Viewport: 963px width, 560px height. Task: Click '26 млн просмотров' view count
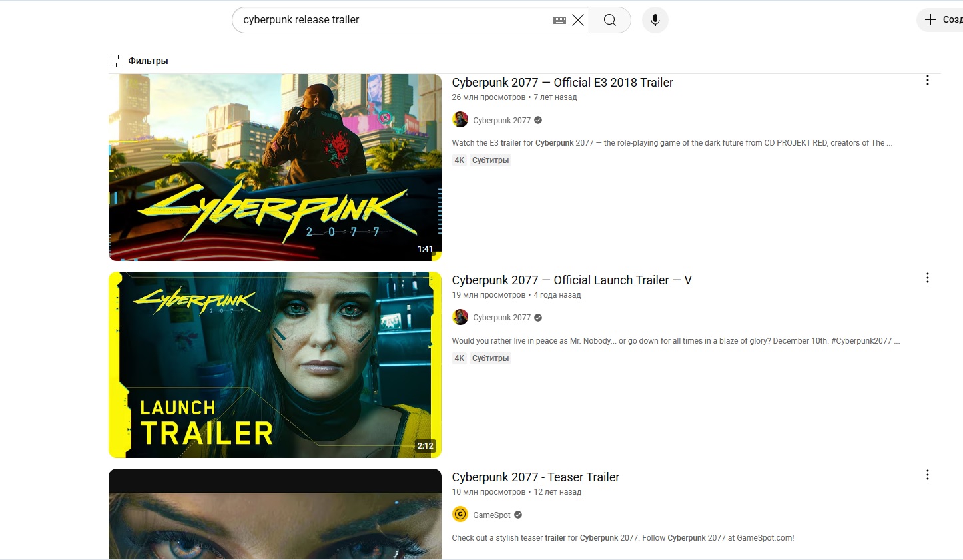point(489,97)
